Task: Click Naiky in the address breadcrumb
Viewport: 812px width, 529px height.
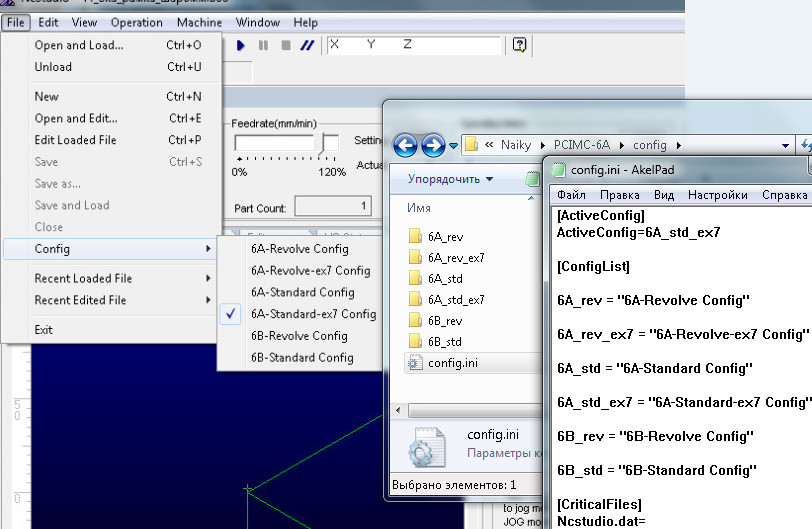Action: point(516,145)
